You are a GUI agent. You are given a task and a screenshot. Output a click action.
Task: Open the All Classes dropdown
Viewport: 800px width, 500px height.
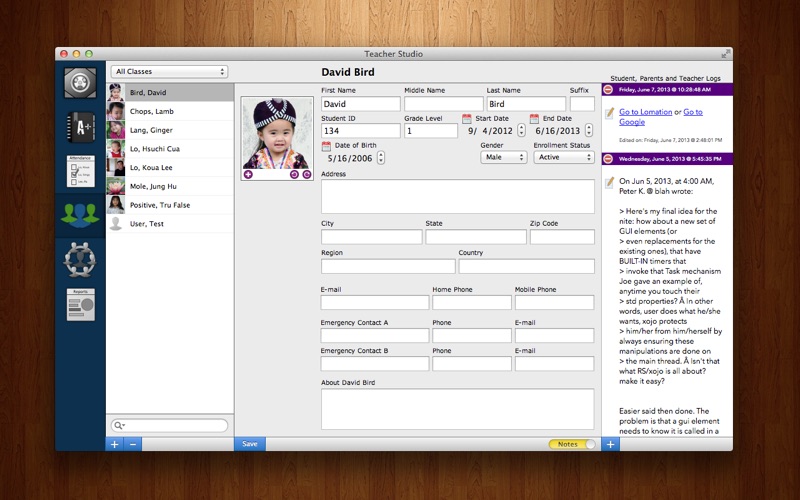click(x=170, y=72)
